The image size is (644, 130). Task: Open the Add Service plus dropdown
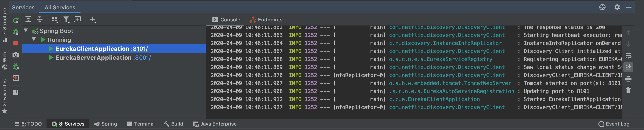tap(93, 19)
